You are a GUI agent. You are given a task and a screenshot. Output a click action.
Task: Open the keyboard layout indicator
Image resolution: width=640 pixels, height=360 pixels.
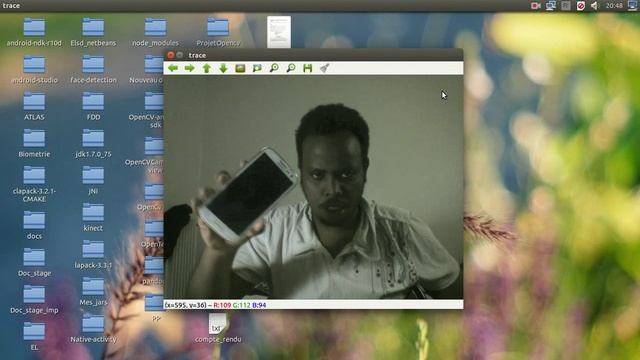point(566,5)
